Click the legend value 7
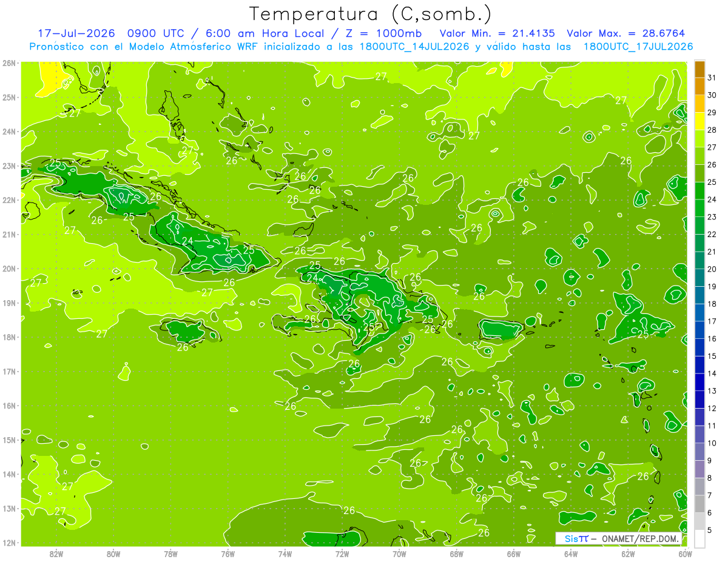The image size is (728, 562). click(x=709, y=495)
